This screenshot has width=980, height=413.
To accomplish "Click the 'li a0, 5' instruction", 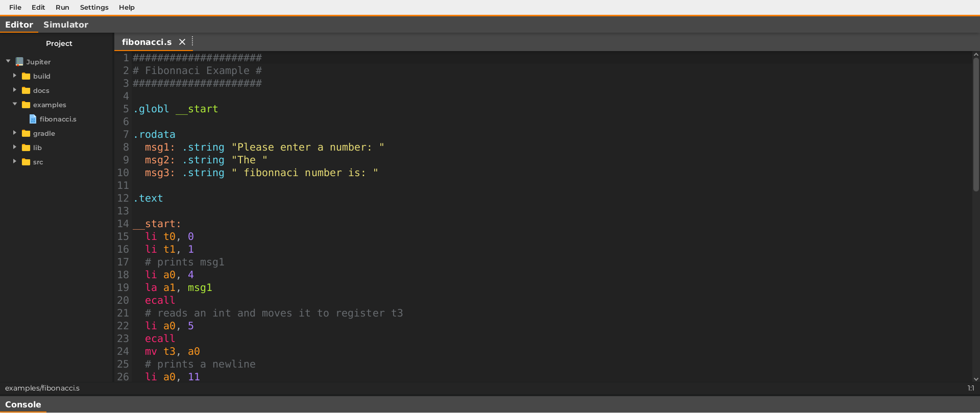I will (169, 326).
